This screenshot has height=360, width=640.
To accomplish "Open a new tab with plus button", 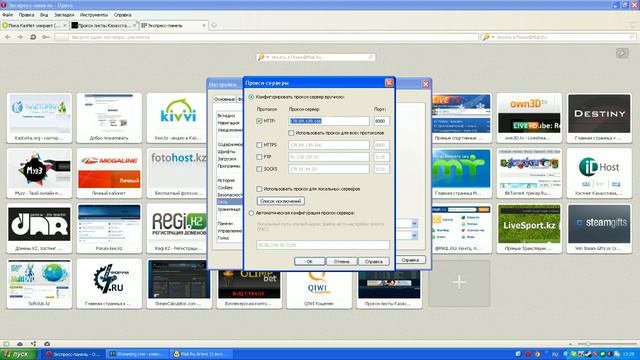I will [x=214, y=25].
